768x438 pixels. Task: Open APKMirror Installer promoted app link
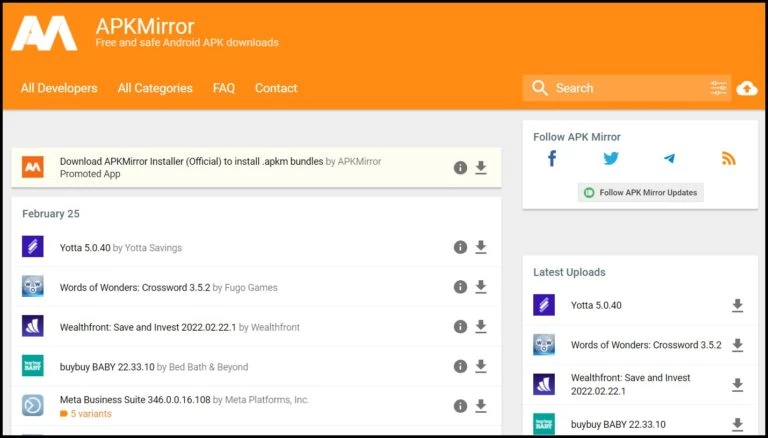[x=191, y=161]
